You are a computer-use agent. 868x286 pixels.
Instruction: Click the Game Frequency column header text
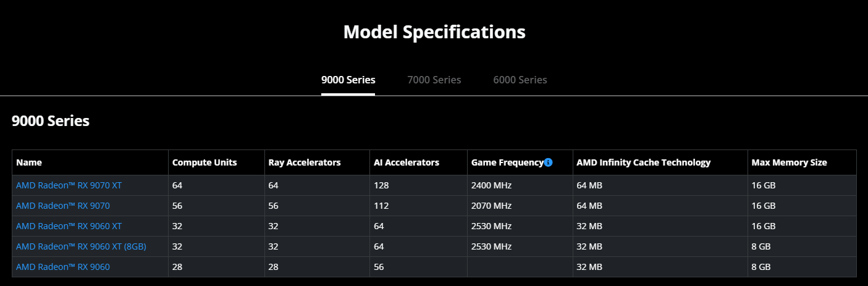[x=507, y=162]
